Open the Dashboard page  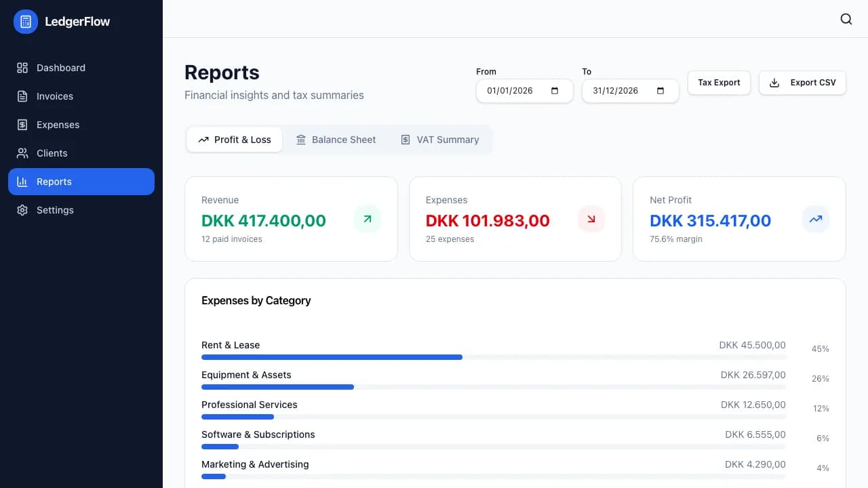point(81,68)
